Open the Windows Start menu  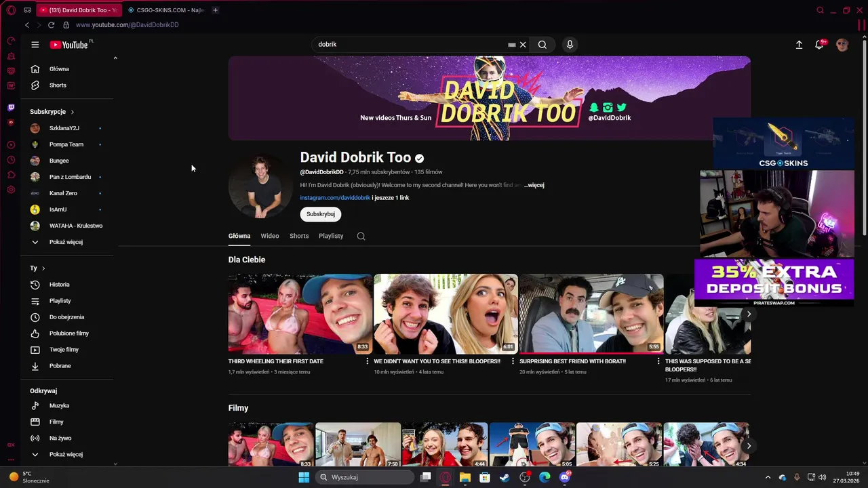[x=304, y=477]
